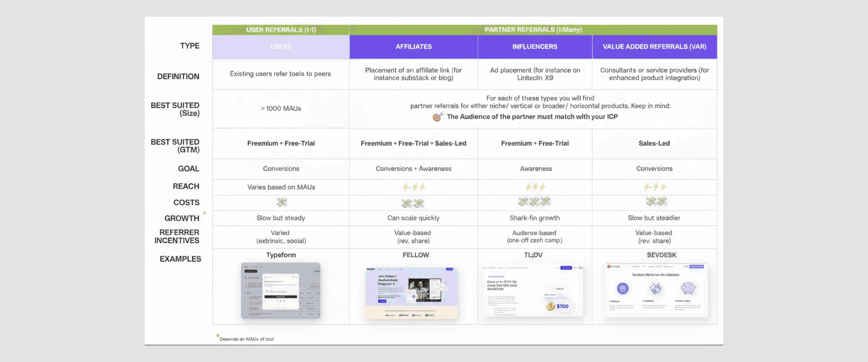Screen dimensions: 868x362
Task: Click the lightning bolts in Influencers Reach row
Action: (535, 187)
